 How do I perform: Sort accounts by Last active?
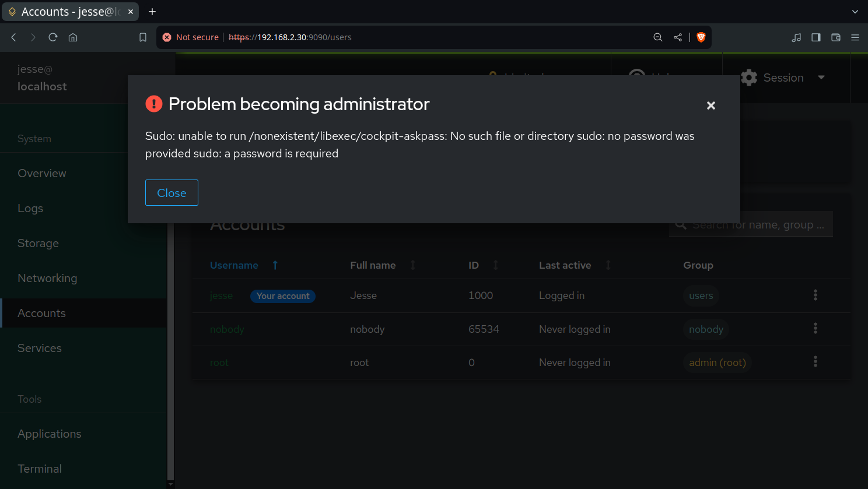[x=575, y=265]
